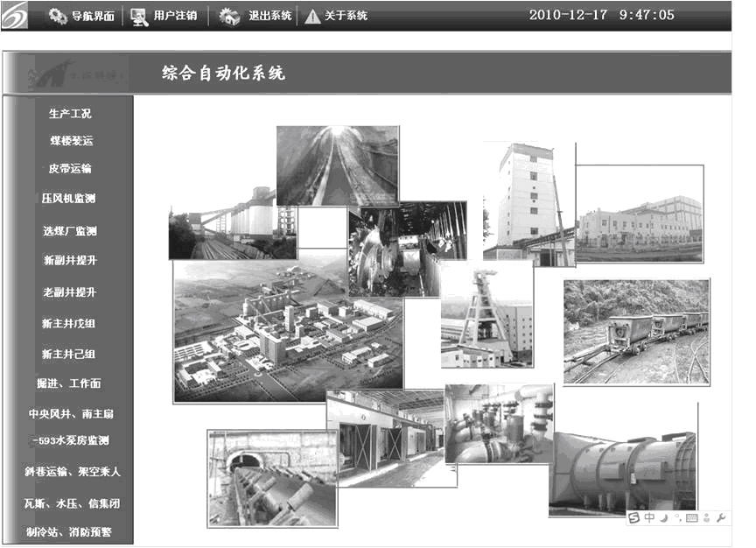Image resolution: width=756 pixels, height=548 pixels.
Task: Toggle the IME moon half-width mode
Action: [663, 518]
